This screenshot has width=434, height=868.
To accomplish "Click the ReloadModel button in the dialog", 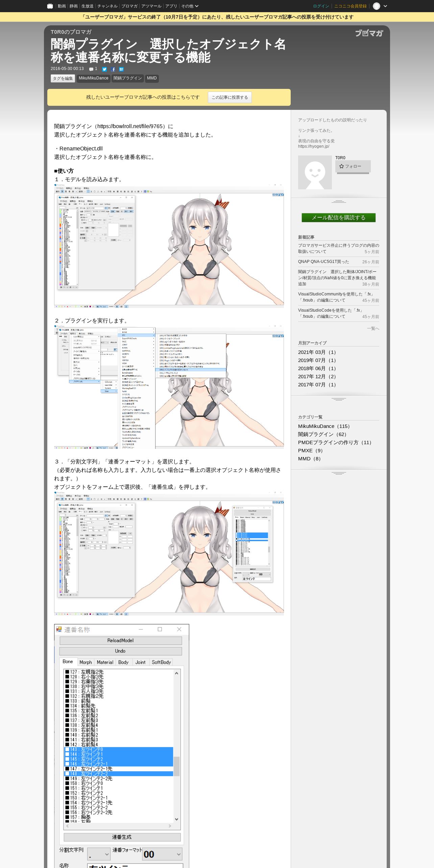I will coord(121,641).
